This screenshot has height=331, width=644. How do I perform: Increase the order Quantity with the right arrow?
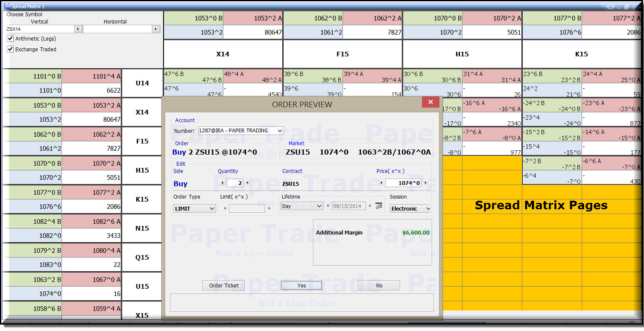tap(247, 183)
